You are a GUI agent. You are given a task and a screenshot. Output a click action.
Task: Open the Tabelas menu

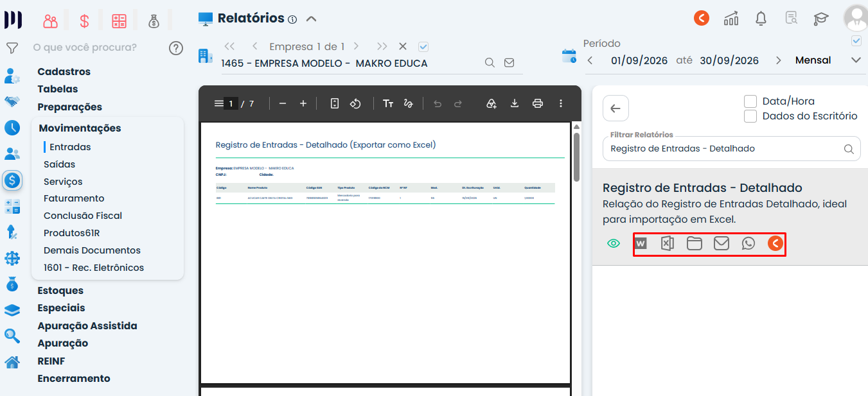pyautogui.click(x=58, y=89)
